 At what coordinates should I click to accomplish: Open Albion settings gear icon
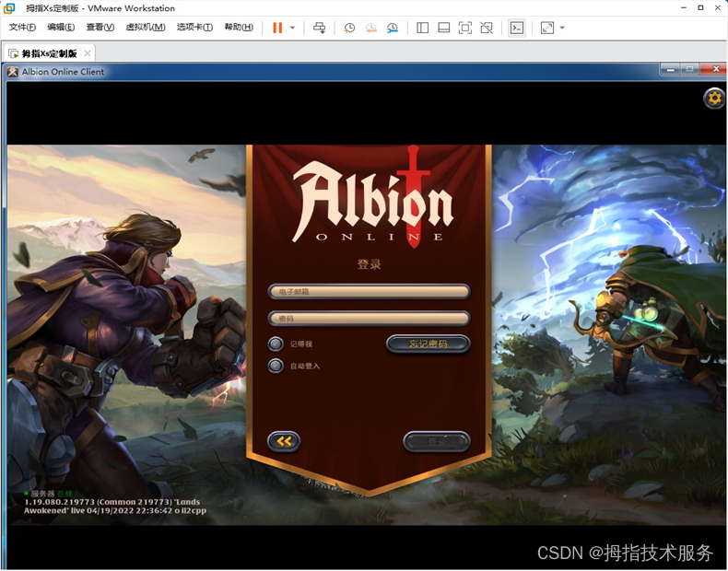tap(714, 99)
